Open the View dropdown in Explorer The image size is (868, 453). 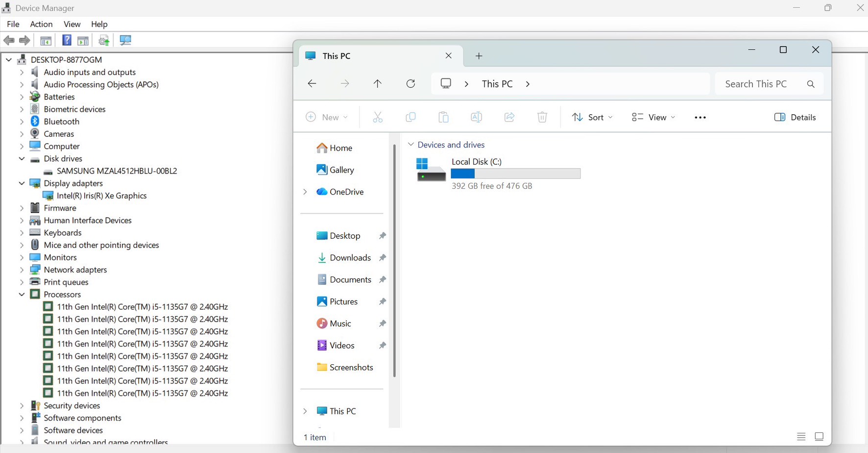[653, 117]
